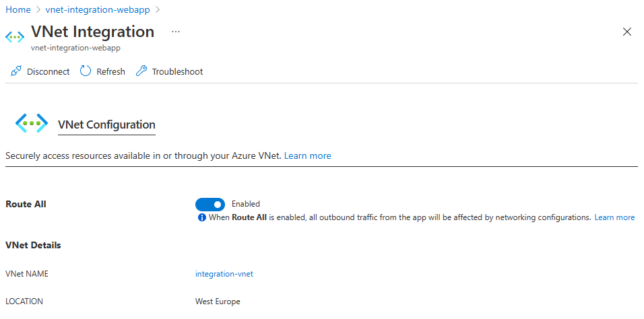Select the VNet Configuration heading
The width and height of the screenshot is (644, 319).
click(x=106, y=125)
